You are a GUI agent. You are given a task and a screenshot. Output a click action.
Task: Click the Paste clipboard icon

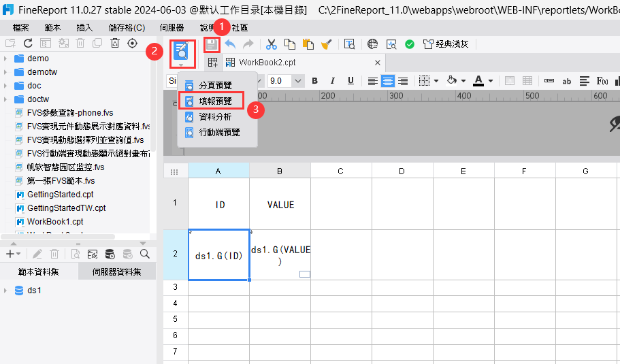[308, 44]
